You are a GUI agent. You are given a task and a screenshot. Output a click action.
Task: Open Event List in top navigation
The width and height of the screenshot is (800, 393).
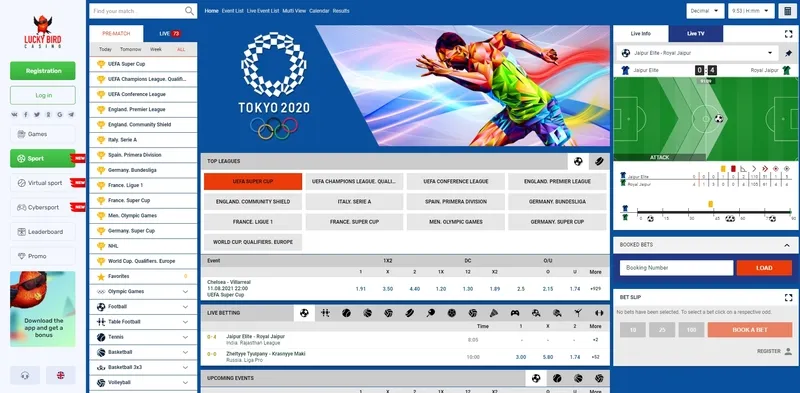233,11
